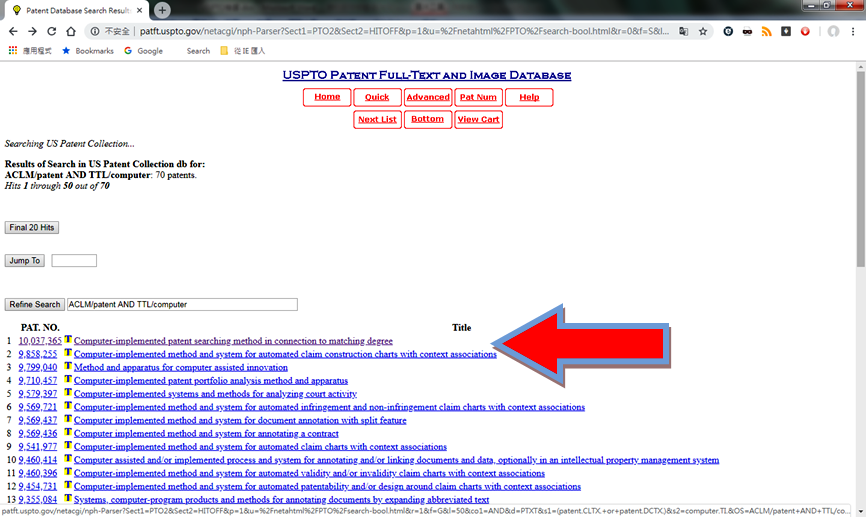Jump to the Bottom of page
866x517 pixels.
(428, 119)
